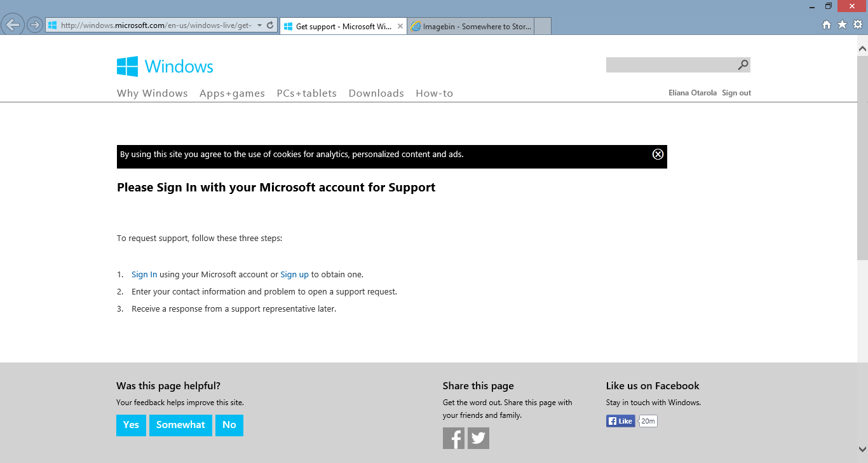Open a new blank tab
The height and width of the screenshot is (463, 868).
pyautogui.click(x=542, y=27)
